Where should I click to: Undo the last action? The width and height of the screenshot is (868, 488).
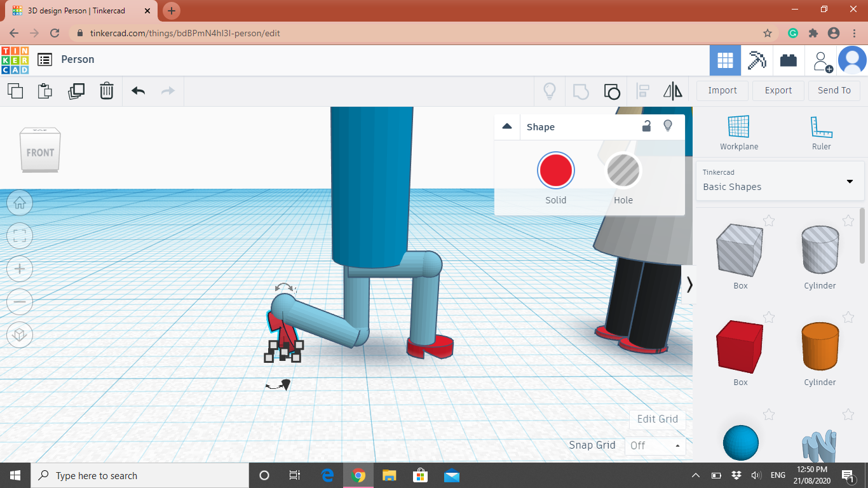click(139, 91)
